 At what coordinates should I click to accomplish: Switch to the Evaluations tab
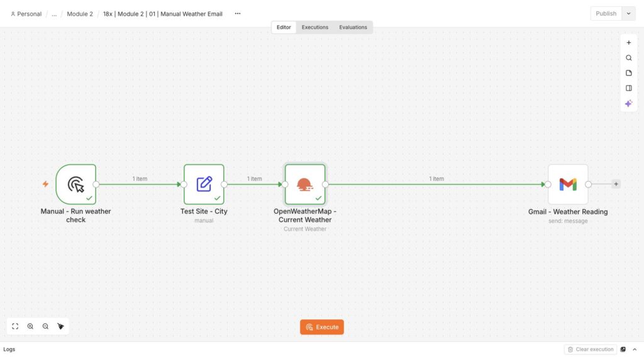tap(353, 27)
